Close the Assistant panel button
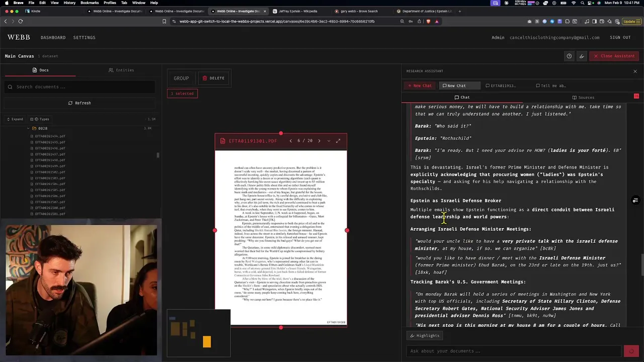The width and height of the screenshot is (644, 362). (614, 56)
